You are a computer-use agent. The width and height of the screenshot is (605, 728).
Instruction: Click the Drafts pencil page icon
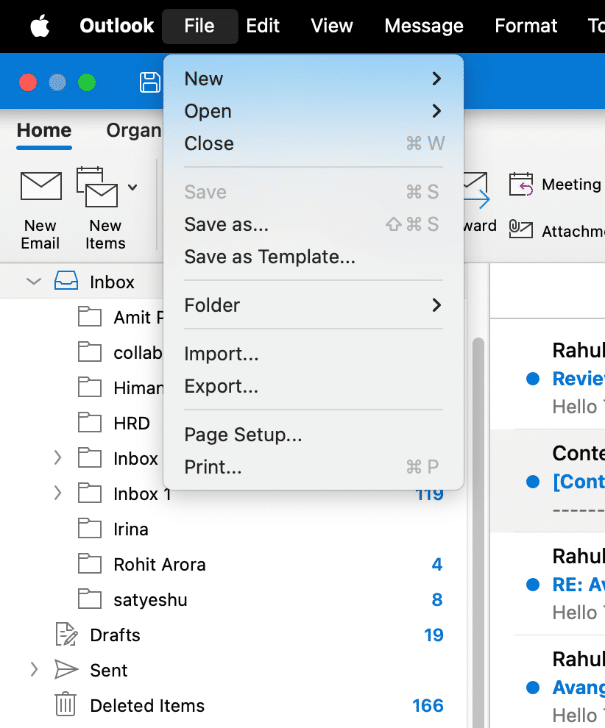point(66,634)
